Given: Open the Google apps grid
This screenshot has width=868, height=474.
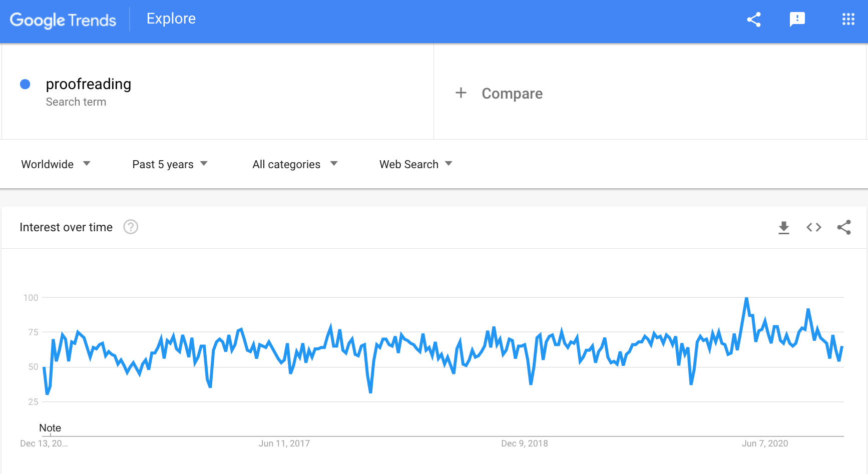Looking at the screenshot, I should pos(848,20).
